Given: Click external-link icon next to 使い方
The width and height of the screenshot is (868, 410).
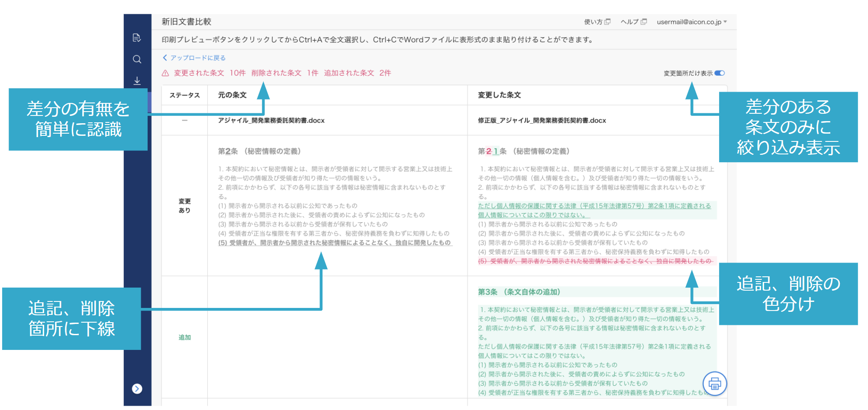Looking at the screenshot, I should pyautogui.click(x=607, y=22).
